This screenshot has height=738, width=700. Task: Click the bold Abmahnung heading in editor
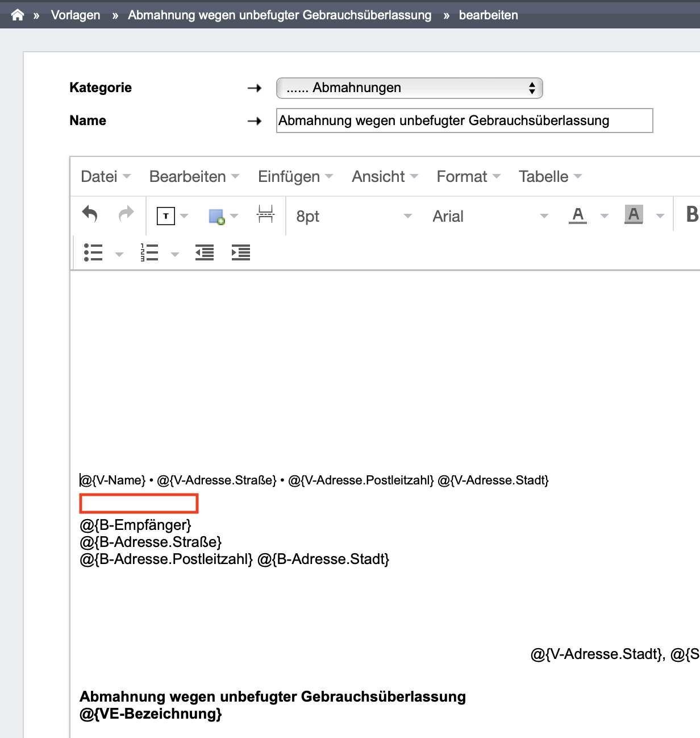(273, 697)
